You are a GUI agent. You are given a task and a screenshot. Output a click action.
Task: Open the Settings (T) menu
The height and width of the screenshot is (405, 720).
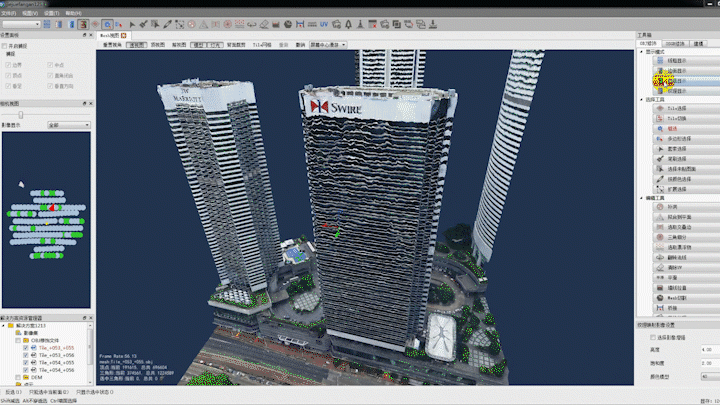click(x=51, y=13)
